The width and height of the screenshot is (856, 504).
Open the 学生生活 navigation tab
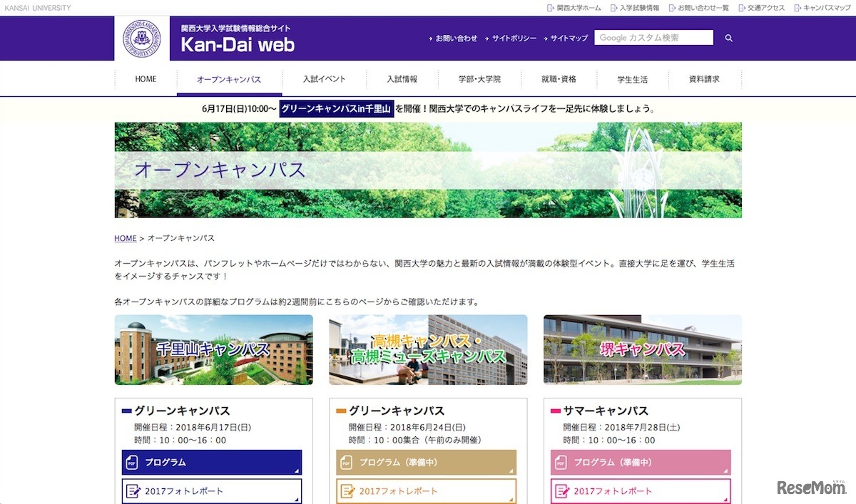tap(632, 79)
